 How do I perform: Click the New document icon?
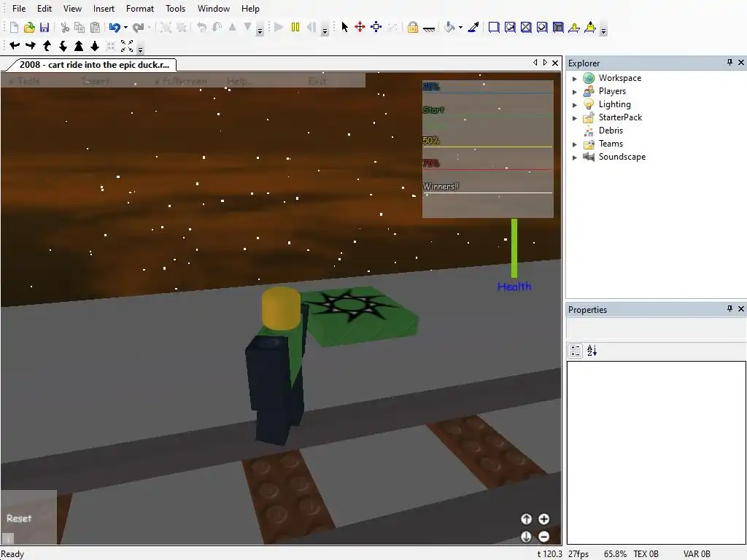click(14, 27)
